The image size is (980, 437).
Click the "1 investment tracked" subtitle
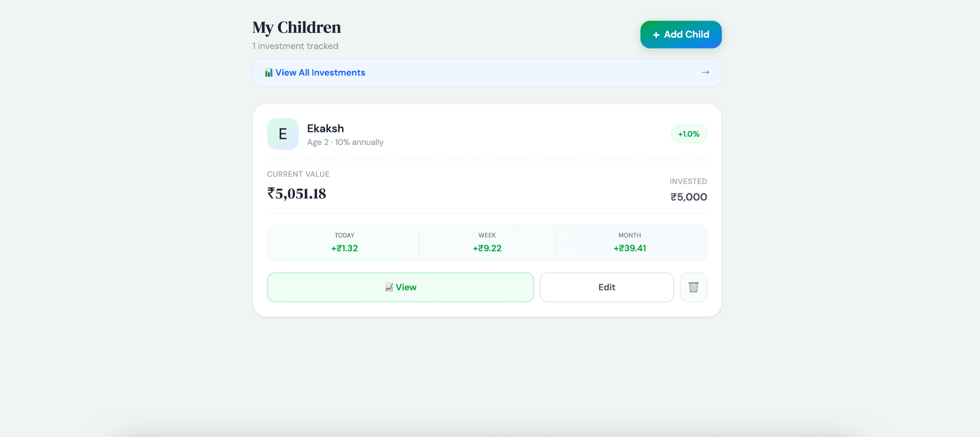[296, 46]
